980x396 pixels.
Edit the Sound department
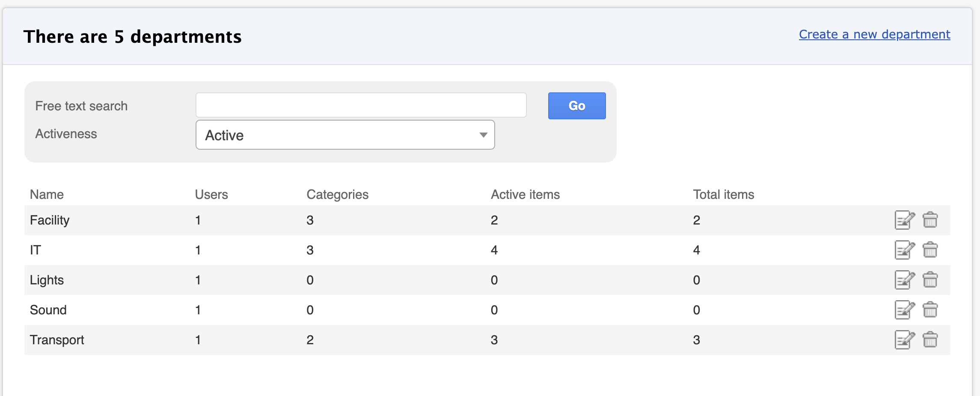(904, 310)
